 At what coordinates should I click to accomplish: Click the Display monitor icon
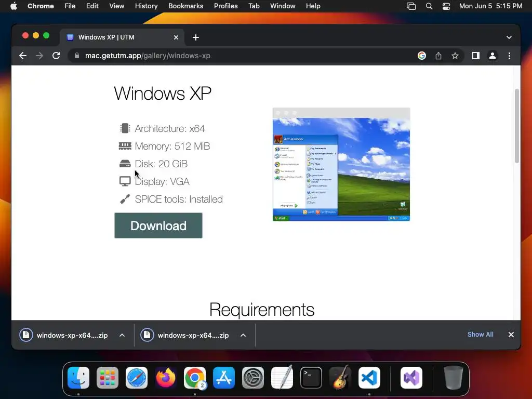click(x=125, y=181)
